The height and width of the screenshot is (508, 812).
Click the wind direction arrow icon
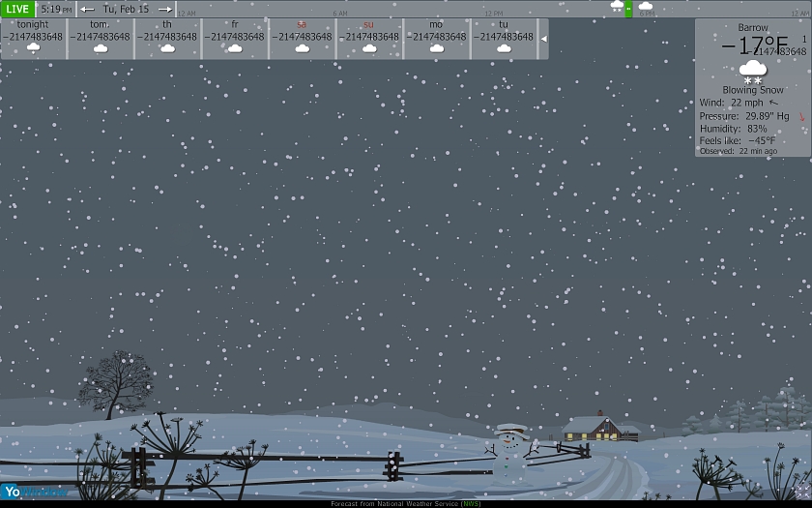click(x=773, y=102)
